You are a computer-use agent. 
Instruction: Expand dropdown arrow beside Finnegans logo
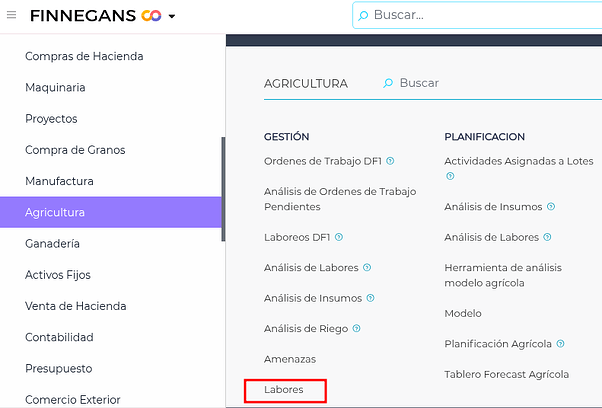coord(172,17)
